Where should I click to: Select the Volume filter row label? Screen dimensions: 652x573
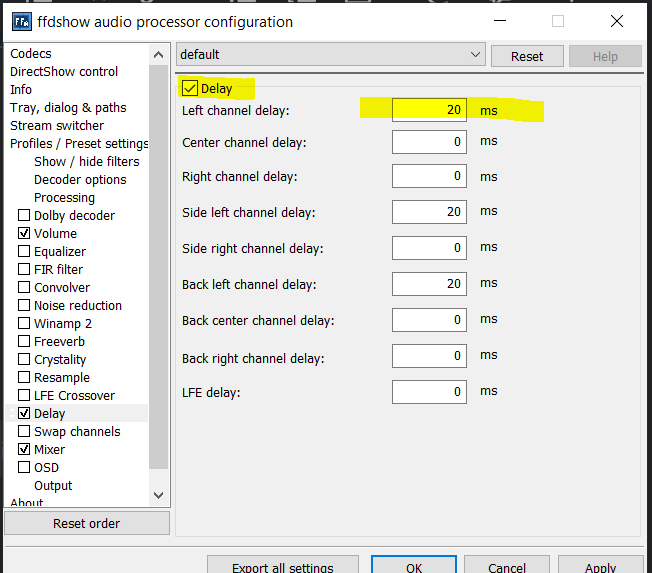(55, 233)
